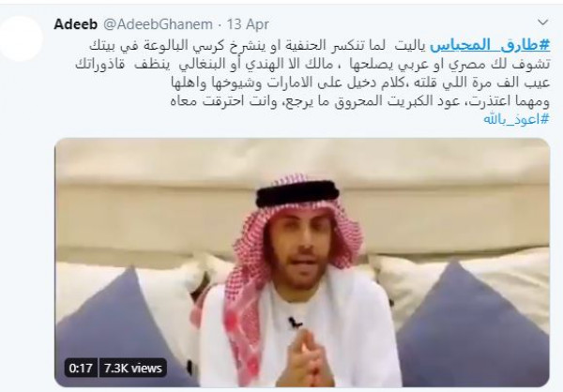Click the 7.3K views counter
This screenshot has width=563, height=392.
click(x=133, y=368)
